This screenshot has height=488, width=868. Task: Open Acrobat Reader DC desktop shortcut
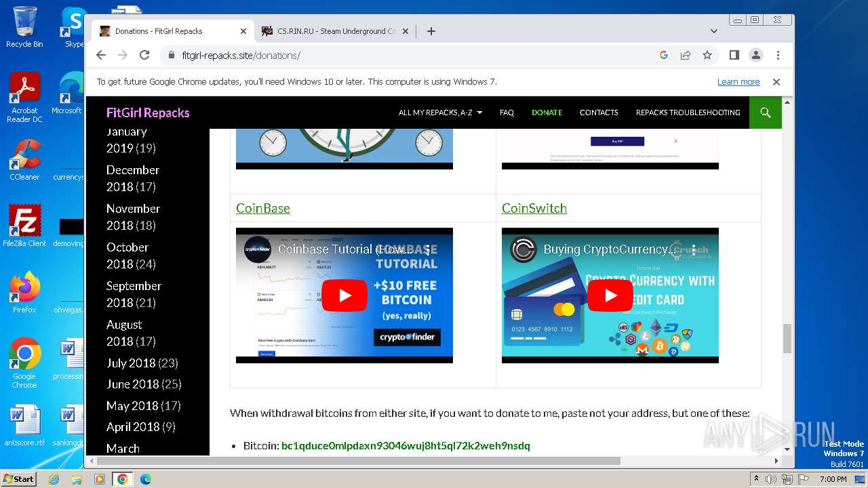[x=24, y=98]
